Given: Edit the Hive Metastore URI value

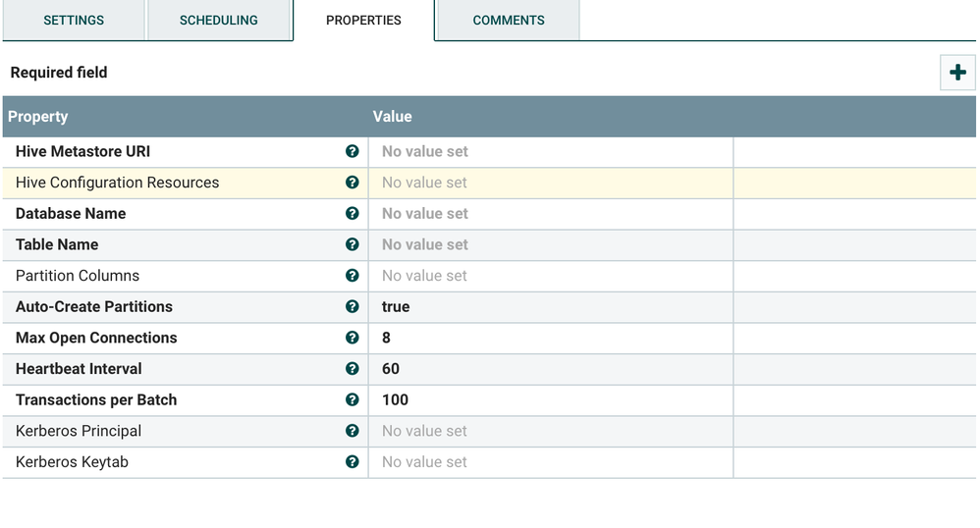Looking at the screenshot, I should 550,152.
